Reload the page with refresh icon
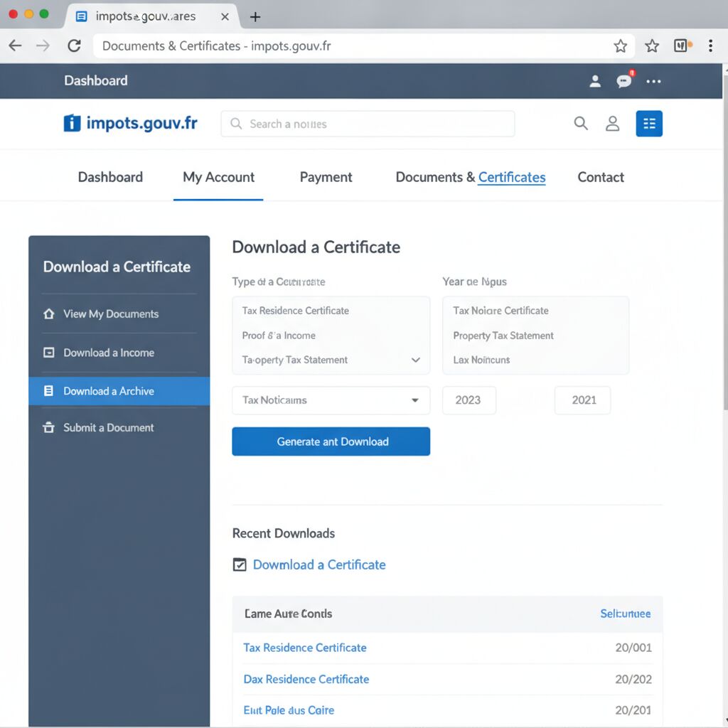This screenshot has width=728, height=728. point(74,45)
